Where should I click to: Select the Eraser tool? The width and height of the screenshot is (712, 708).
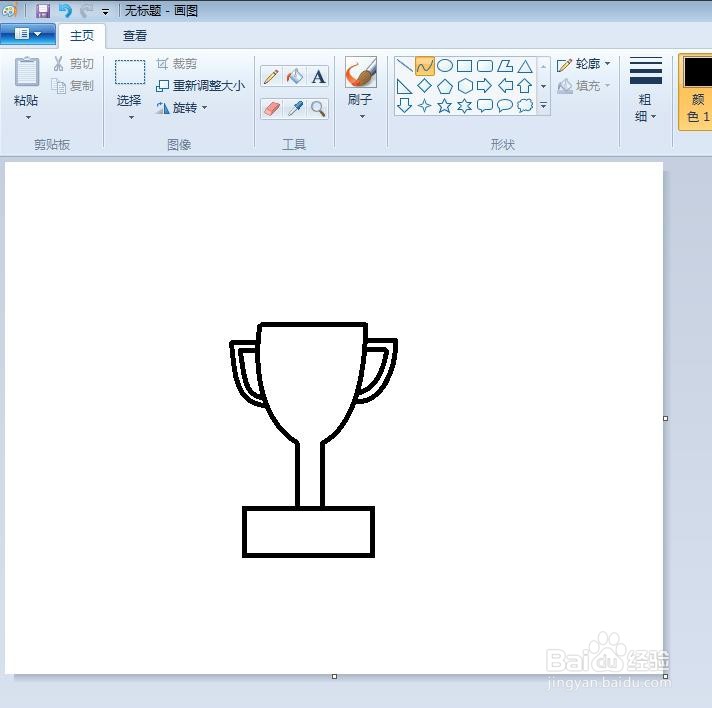point(271,109)
